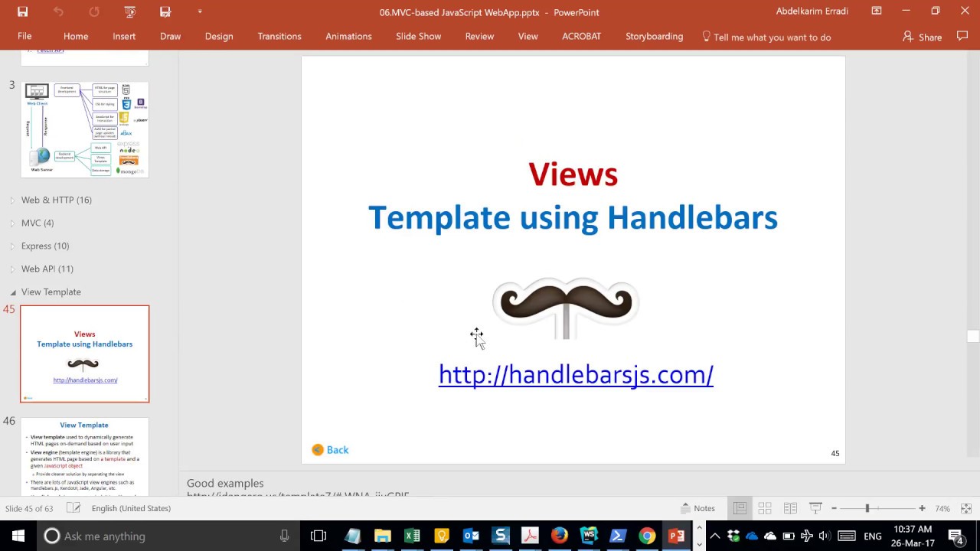
Task: Open Task View on taskbar
Action: (x=318, y=536)
